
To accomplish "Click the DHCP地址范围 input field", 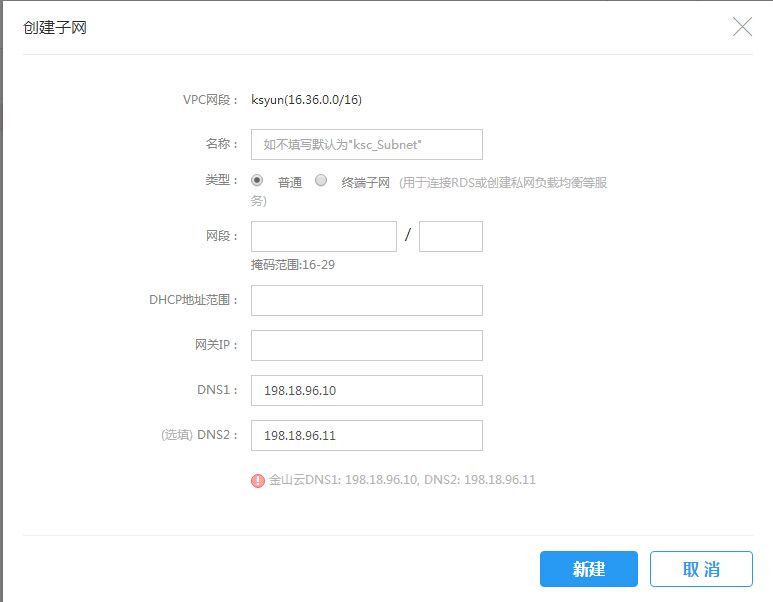I will [x=367, y=300].
